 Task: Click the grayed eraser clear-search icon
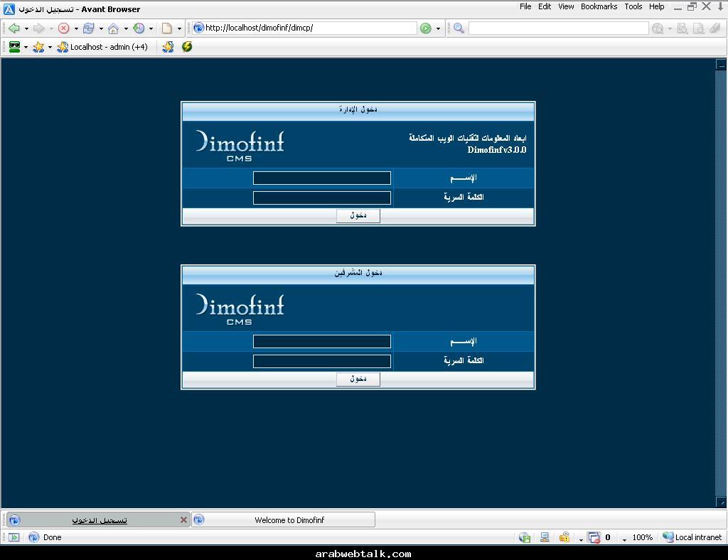(715, 28)
